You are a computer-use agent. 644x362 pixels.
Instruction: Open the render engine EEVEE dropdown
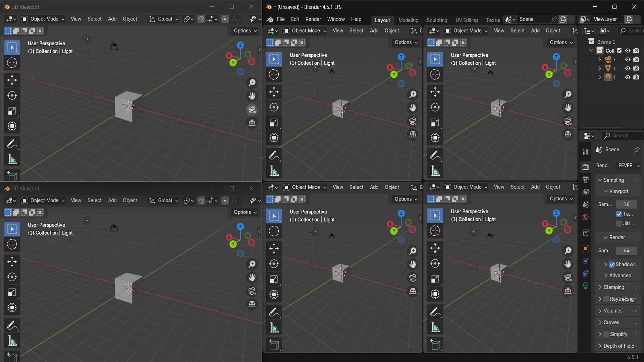click(629, 166)
